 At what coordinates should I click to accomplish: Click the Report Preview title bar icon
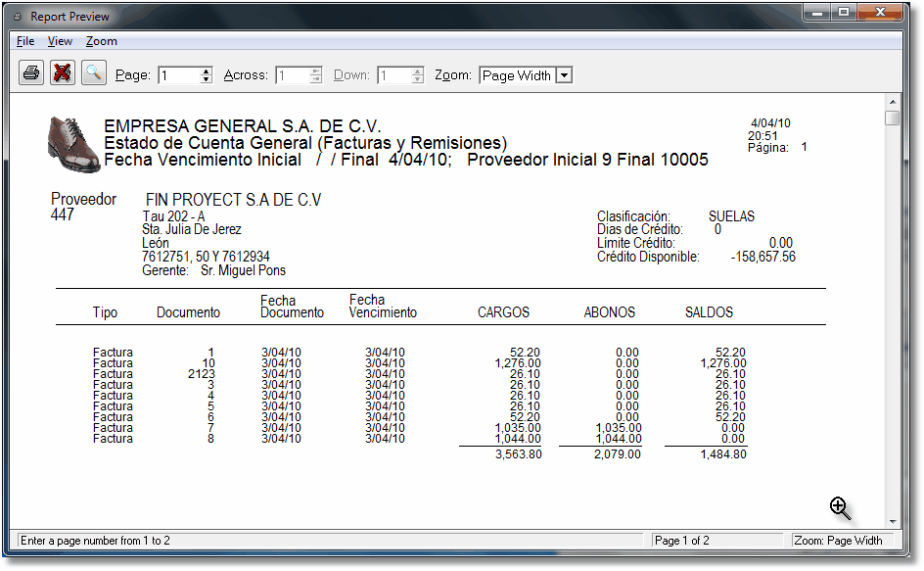coord(18,17)
